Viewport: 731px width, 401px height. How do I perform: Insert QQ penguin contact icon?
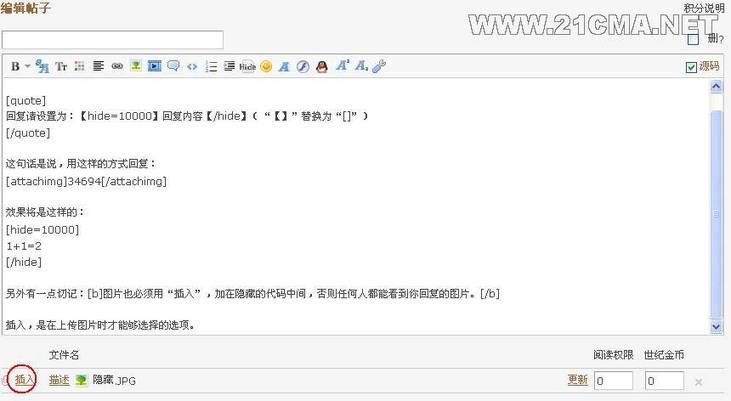tap(322, 67)
